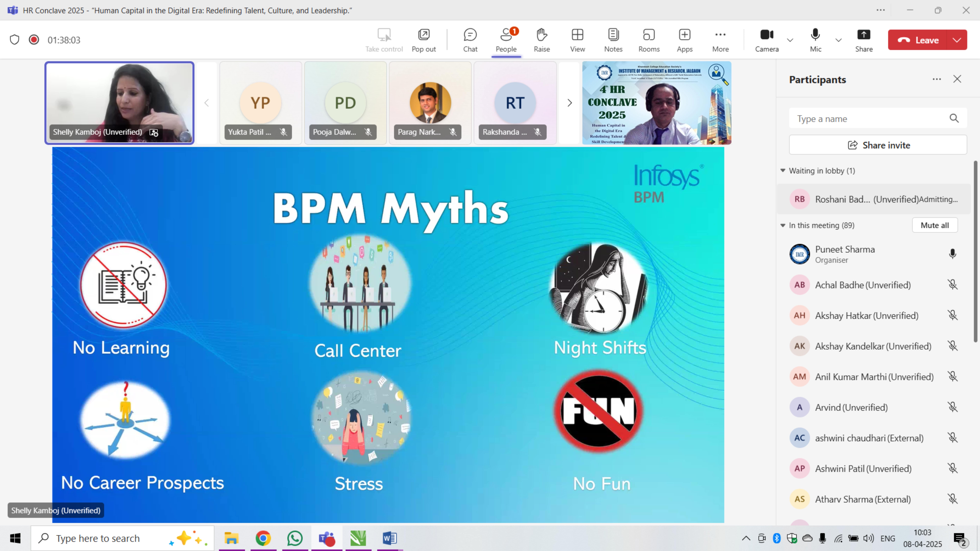Click the shield security icon
This screenshot has width=980, height=551.
point(14,40)
